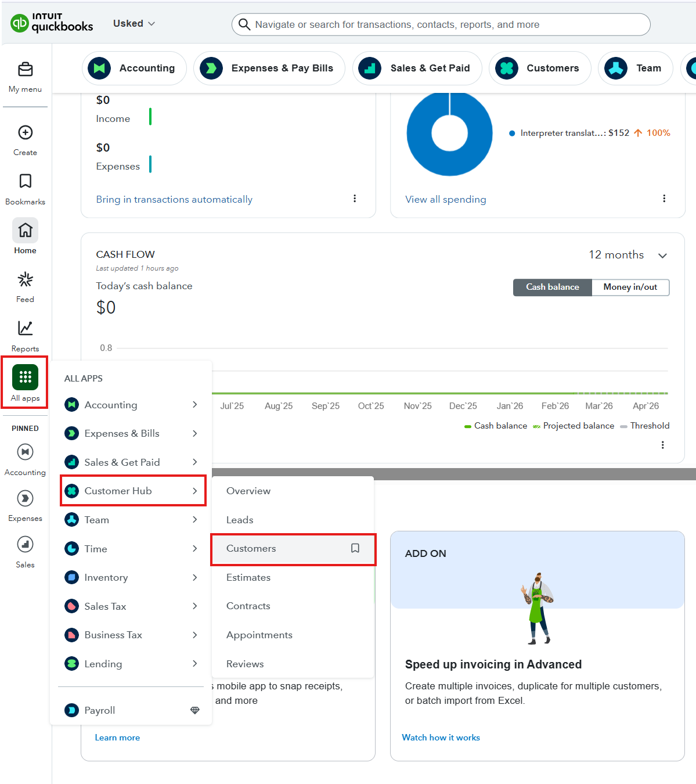This screenshot has width=696, height=784.
Task: Click the Learn more link
Action: pyautogui.click(x=117, y=738)
